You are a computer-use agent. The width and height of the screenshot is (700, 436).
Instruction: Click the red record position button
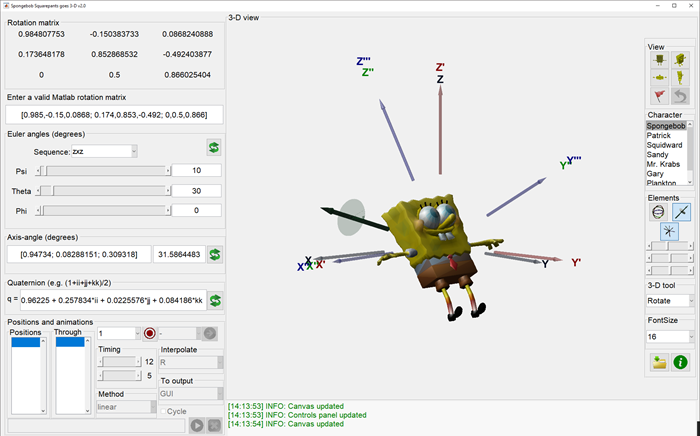coord(150,333)
